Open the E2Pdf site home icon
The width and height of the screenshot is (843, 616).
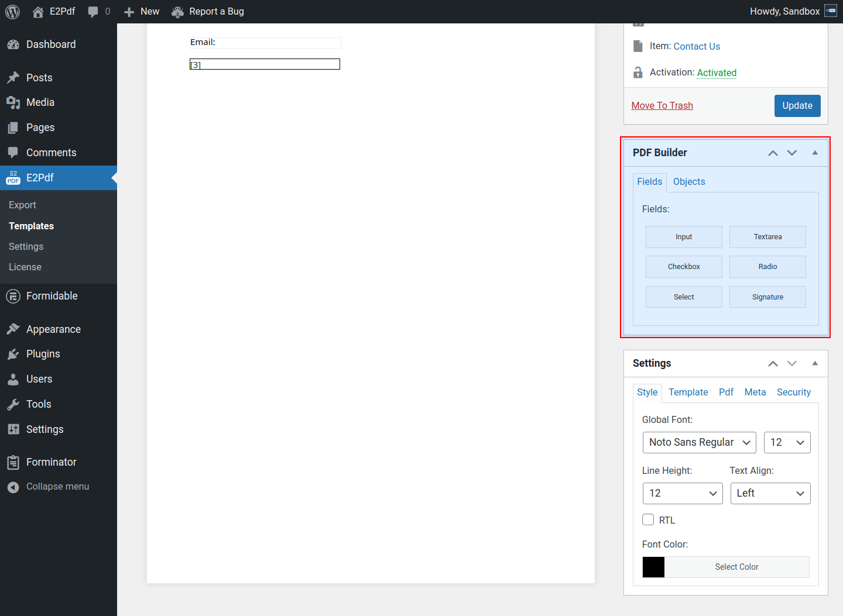pyautogui.click(x=38, y=12)
